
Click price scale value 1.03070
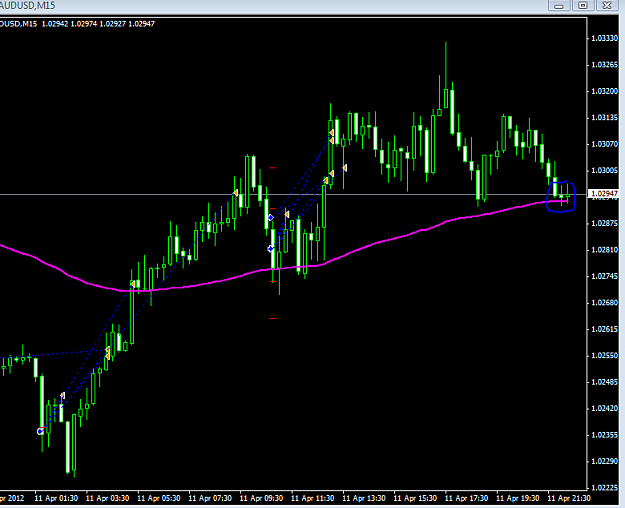pos(604,144)
